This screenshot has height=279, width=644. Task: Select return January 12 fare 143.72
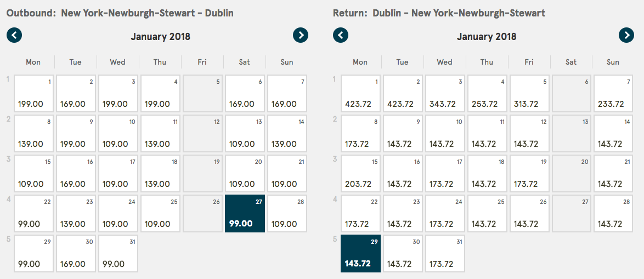click(x=529, y=134)
